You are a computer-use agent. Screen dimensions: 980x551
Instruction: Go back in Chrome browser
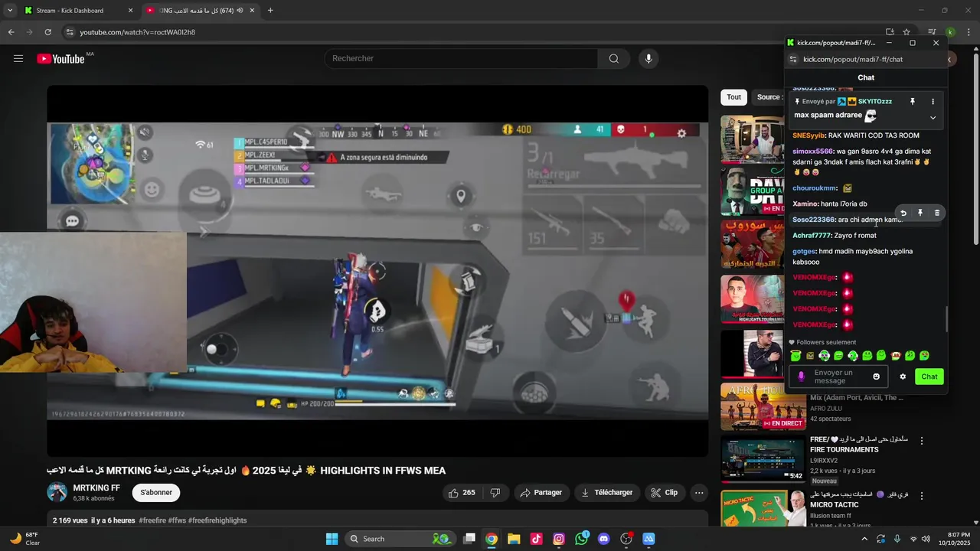coord(11,32)
